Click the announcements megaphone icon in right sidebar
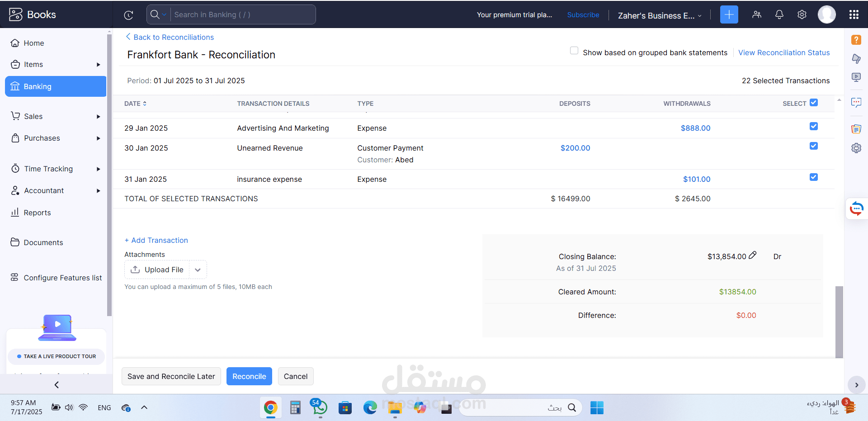Image resolution: width=868 pixels, height=421 pixels. [856, 59]
